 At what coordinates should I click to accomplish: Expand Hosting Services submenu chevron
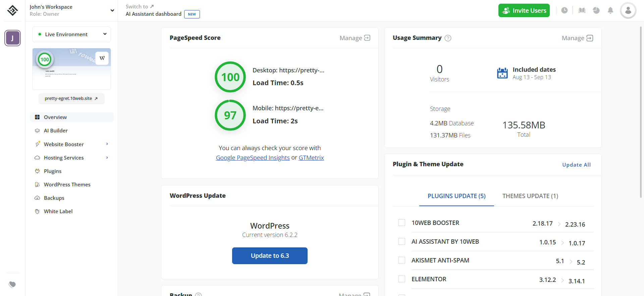click(x=107, y=158)
